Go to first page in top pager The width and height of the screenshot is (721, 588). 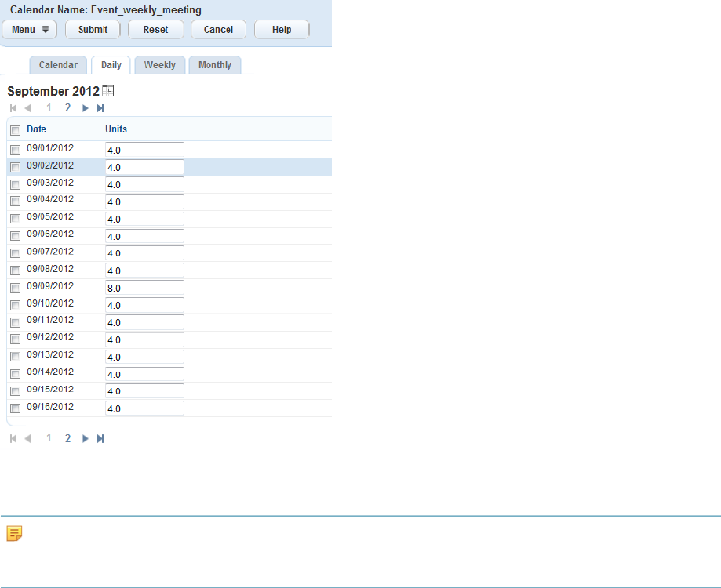click(13, 108)
